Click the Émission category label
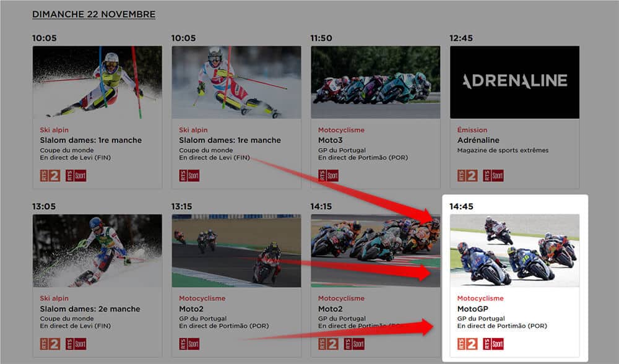The width and height of the screenshot is (619, 364). click(x=472, y=130)
